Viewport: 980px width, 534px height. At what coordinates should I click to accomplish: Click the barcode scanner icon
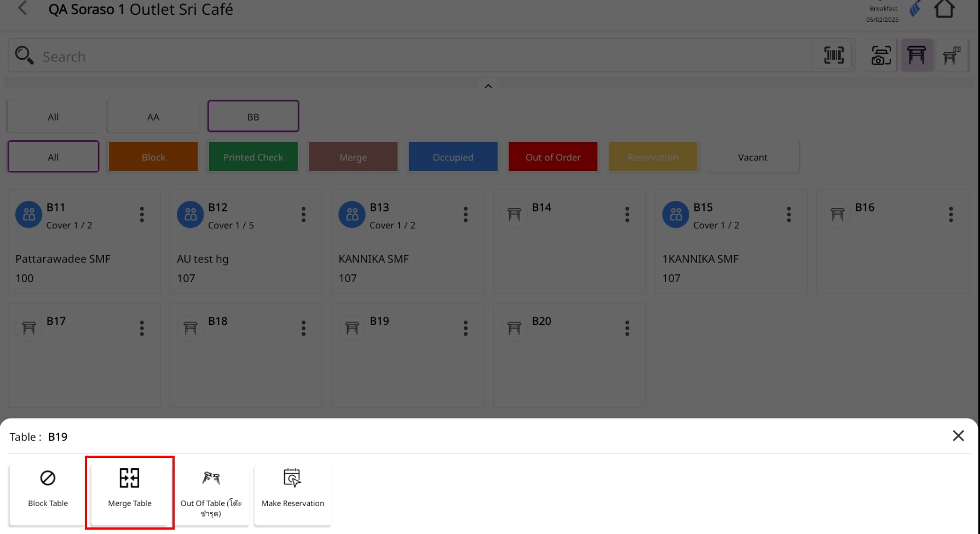coord(834,55)
